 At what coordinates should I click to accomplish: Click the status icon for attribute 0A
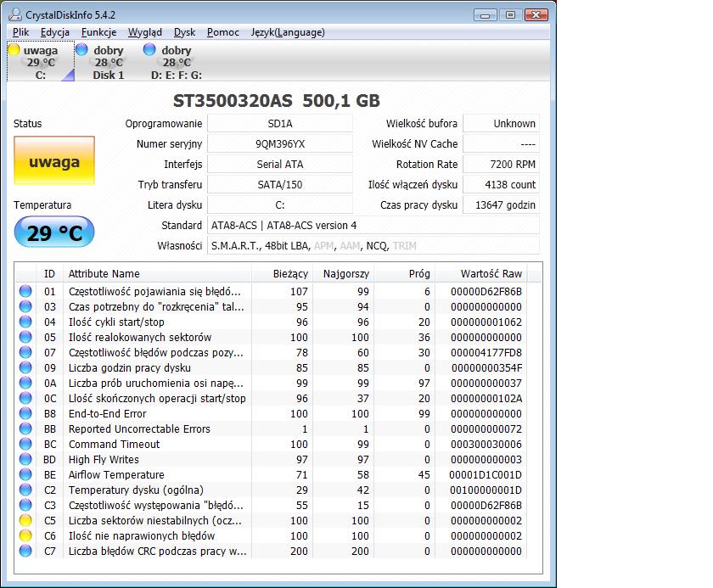tap(25, 383)
